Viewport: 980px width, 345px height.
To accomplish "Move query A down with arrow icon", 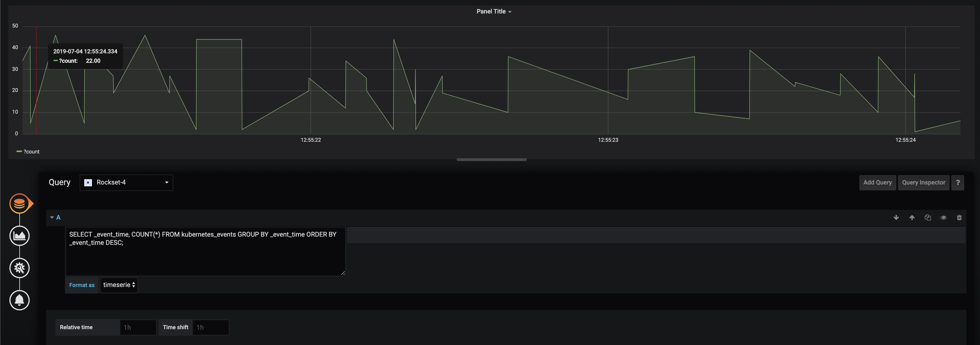I will 896,217.
